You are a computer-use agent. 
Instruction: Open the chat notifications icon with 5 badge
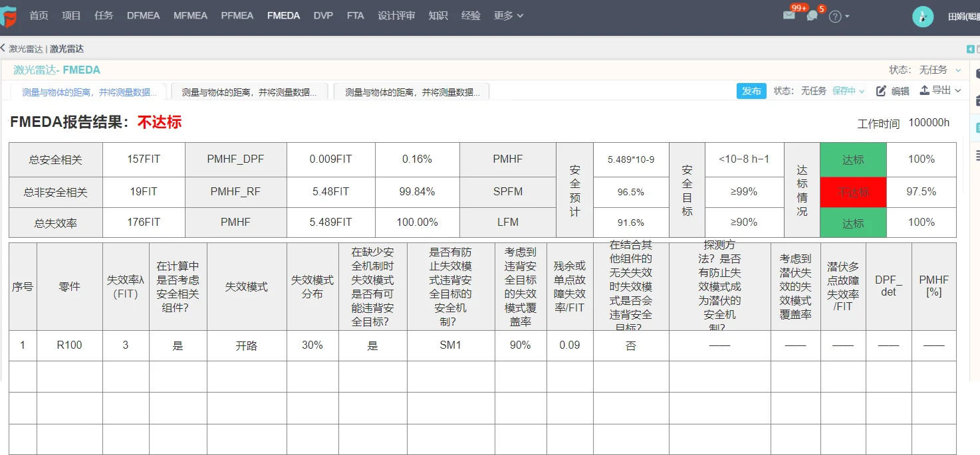(812, 15)
